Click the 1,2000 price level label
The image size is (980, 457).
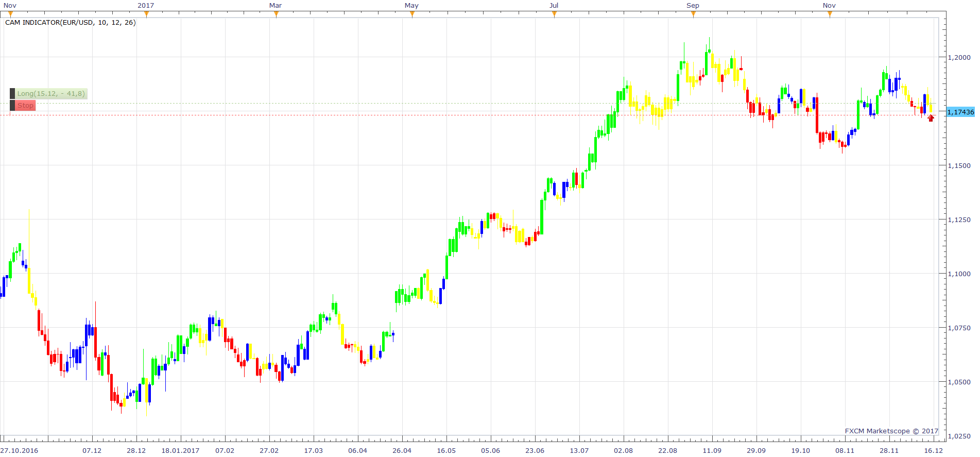pyautogui.click(x=959, y=57)
